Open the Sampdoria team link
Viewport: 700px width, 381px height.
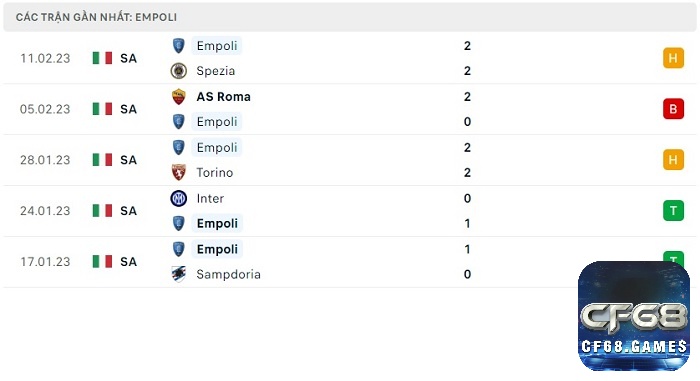tap(229, 274)
